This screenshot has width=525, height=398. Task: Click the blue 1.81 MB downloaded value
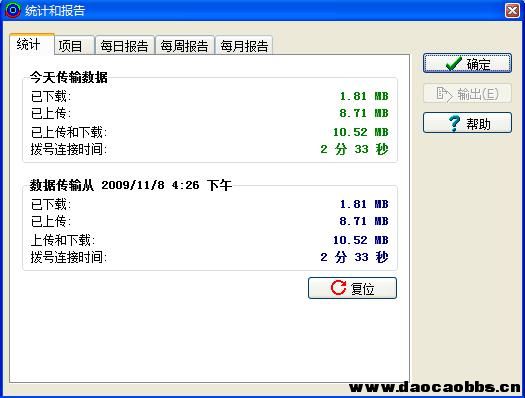pos(364,204)
